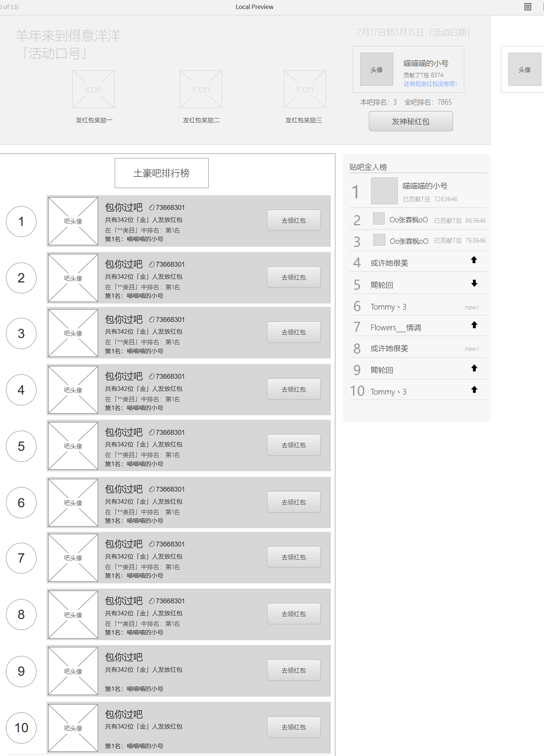Click the up arrow beside rank 4 或许她很美
544x756 pixels.
tap(474, 260)
